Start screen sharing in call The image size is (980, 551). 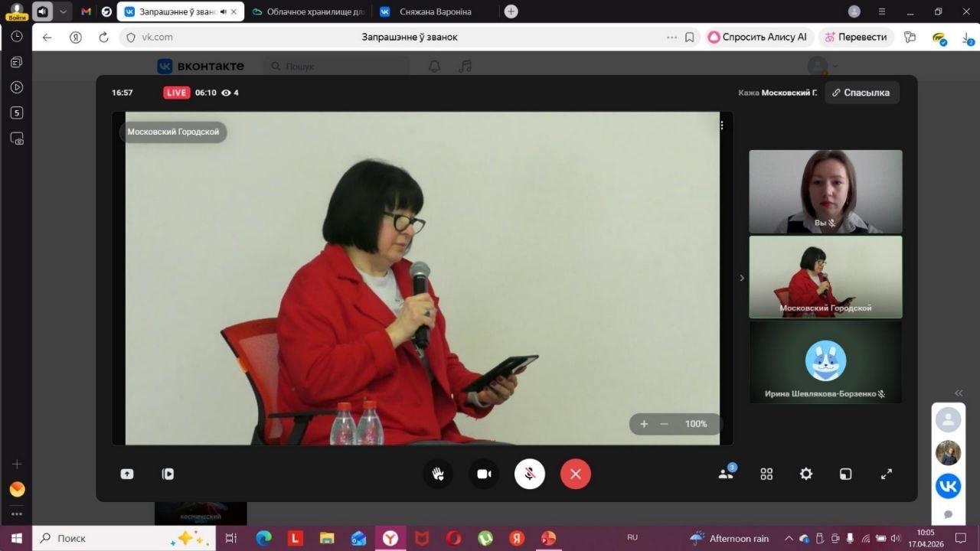[127, 474]
